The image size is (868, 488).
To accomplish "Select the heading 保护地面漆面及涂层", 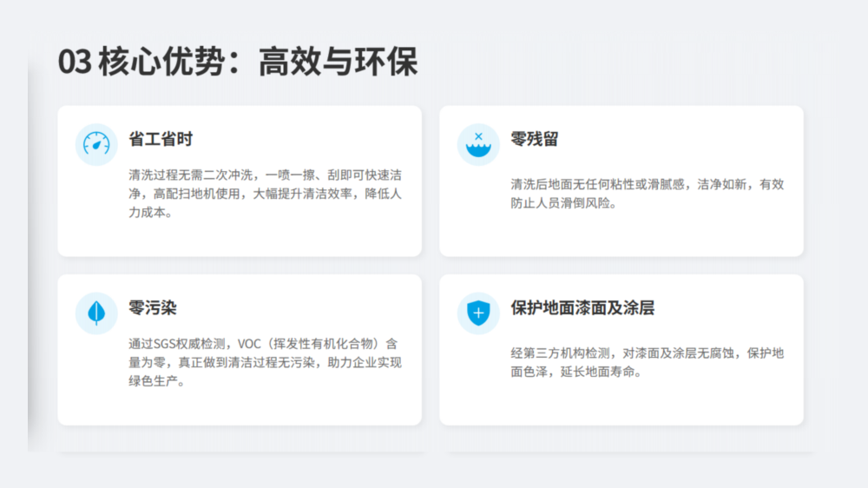I will click(582, 307).
